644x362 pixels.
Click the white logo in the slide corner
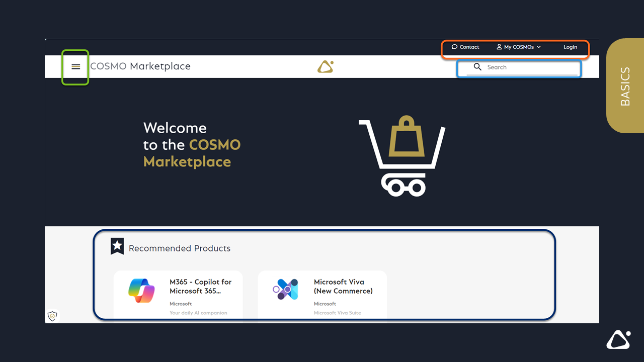618,340
